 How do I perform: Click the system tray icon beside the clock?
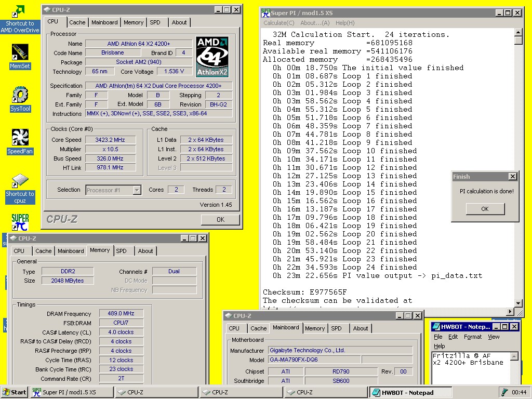point(504,392)
